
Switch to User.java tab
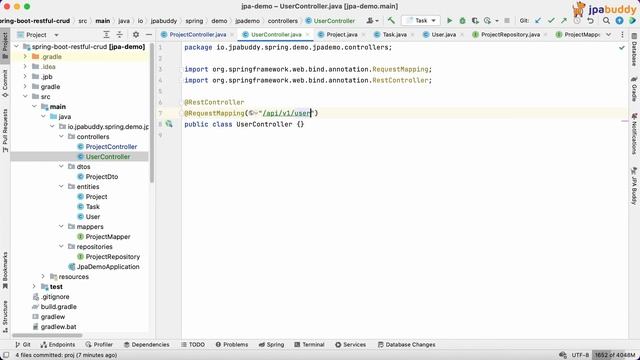coord(444,35)
